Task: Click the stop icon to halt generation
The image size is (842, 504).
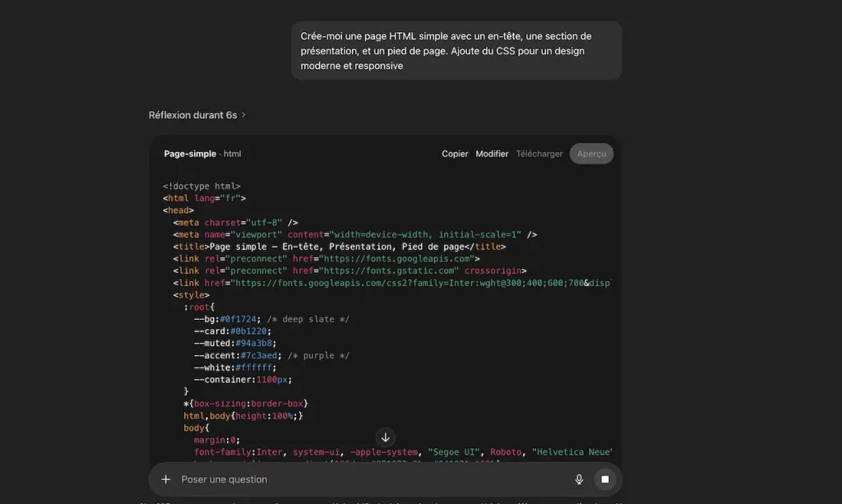Action: [604, 479]
